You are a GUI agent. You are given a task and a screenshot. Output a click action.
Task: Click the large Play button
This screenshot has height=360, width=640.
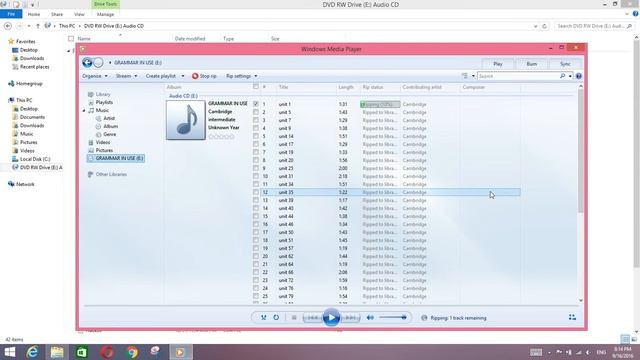coord(331,318)
